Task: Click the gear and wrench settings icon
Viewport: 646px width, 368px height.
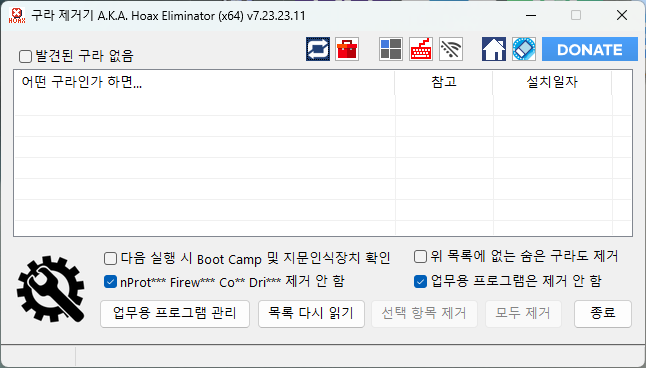Action: pos(51,289)
